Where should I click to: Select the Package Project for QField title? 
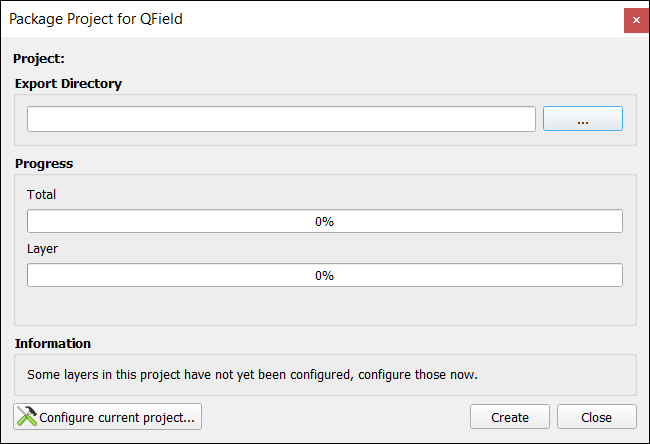96,19
